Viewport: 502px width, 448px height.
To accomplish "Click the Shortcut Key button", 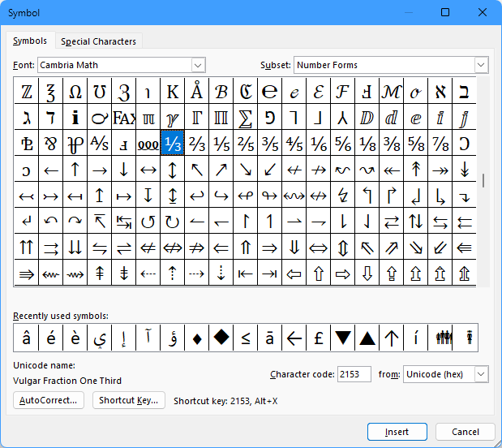I will pos(128,400).
